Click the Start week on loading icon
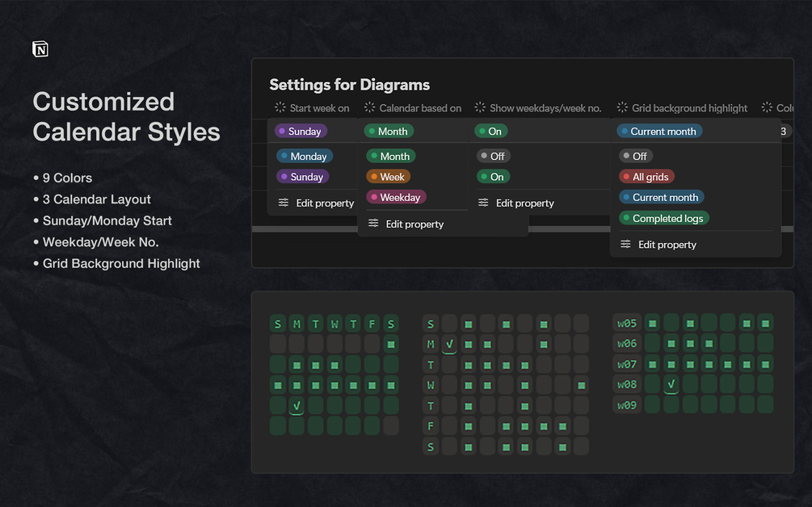Screen dimensions: 812x507 280,107
